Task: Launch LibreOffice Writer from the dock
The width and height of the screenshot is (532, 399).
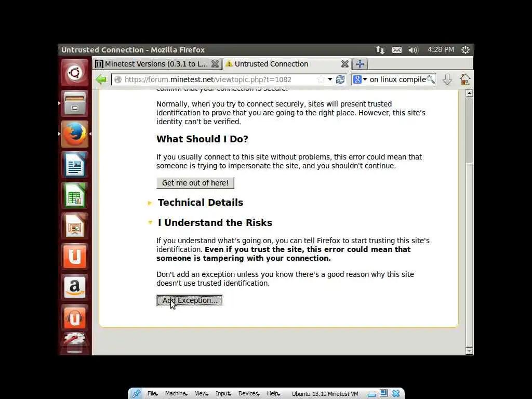Action: (75, 165)
